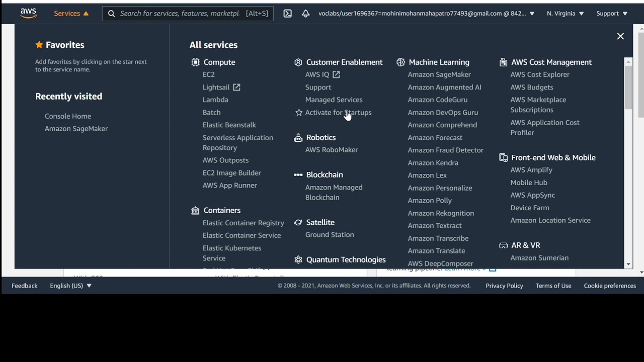Open Ground Station service
Viewport: 644px width, 362px height.
(x=330, y=235)
